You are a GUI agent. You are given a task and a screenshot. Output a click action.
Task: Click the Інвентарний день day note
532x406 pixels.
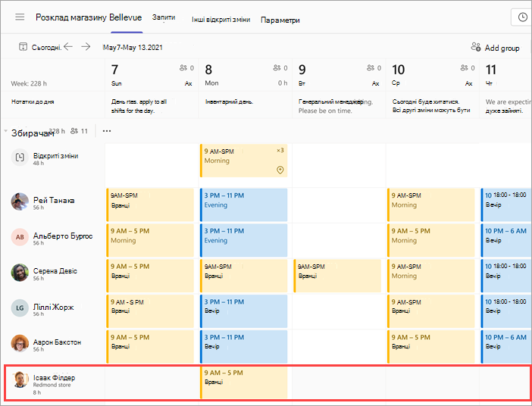229,101
